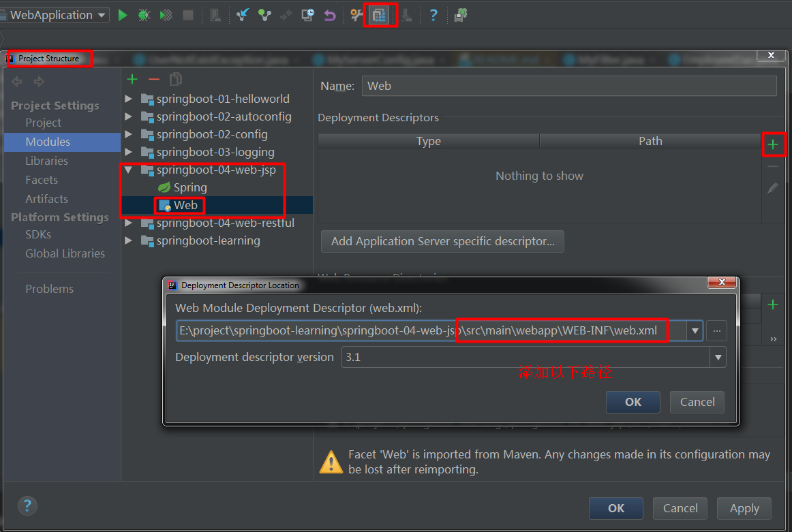Expand springboot-02-config module

[129, 134]
